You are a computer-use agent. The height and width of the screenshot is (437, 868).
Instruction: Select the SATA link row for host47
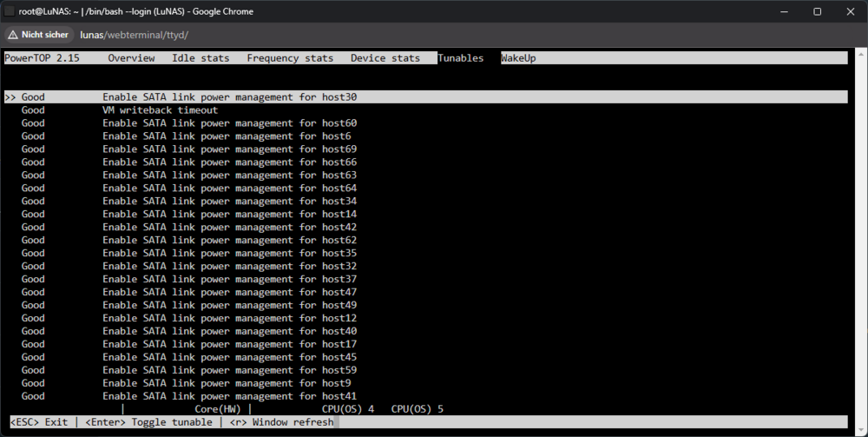tap(425, 292)
